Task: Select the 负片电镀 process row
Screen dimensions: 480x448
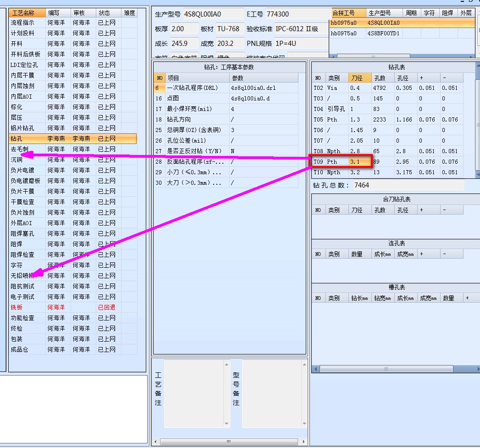Action: coord(73,170)
